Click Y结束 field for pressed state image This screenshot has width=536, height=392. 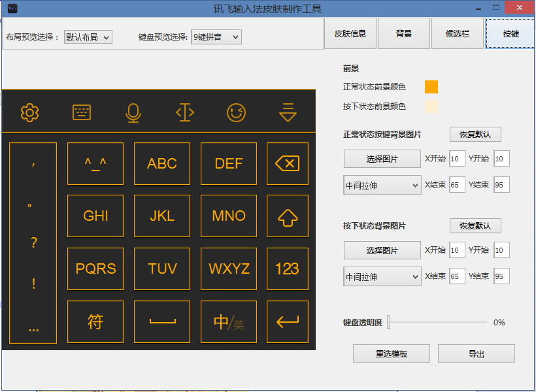pos(501,276)
